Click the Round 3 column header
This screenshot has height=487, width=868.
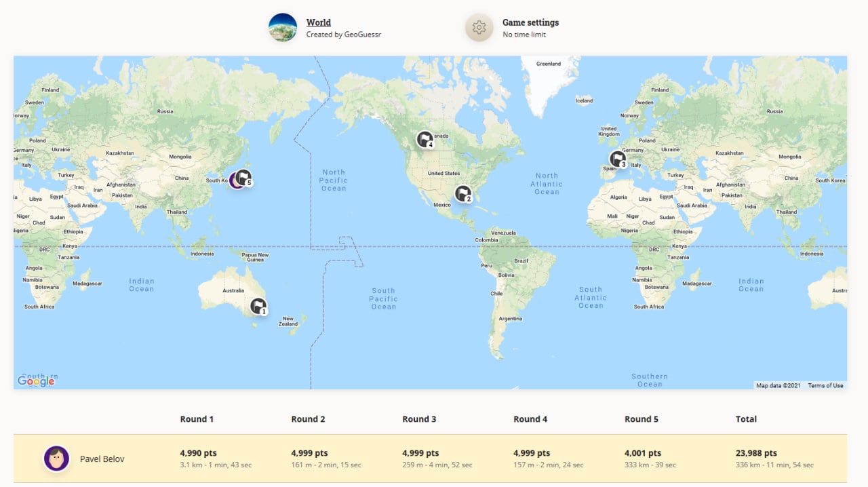click(x=419, y=419)
